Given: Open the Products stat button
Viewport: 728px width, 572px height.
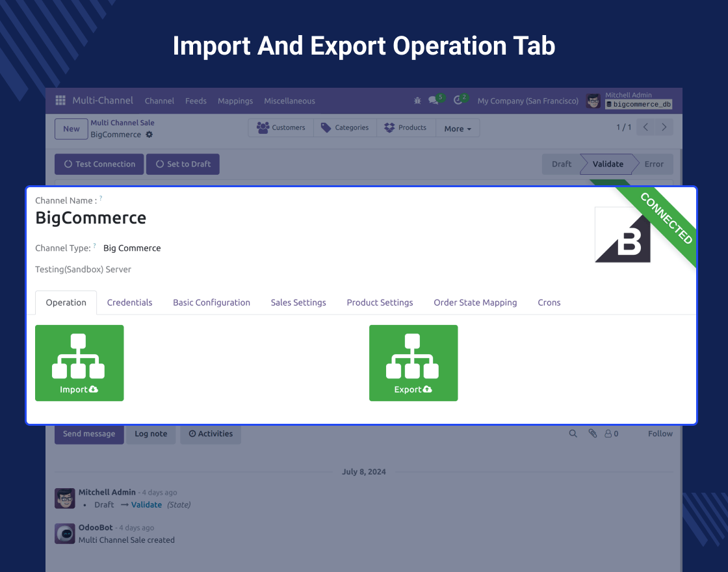Looking at the screenshot, I should pyautogui.click(x=406, y=127).
